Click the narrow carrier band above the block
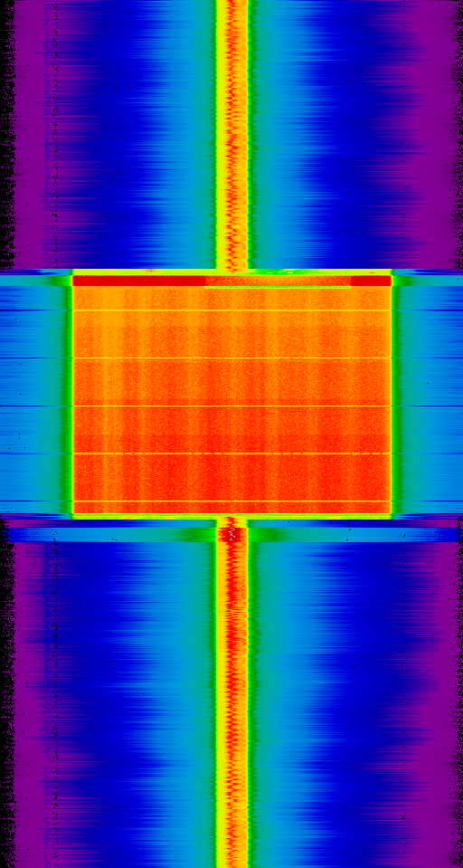 pyautogui.click(x=231, y=135)
